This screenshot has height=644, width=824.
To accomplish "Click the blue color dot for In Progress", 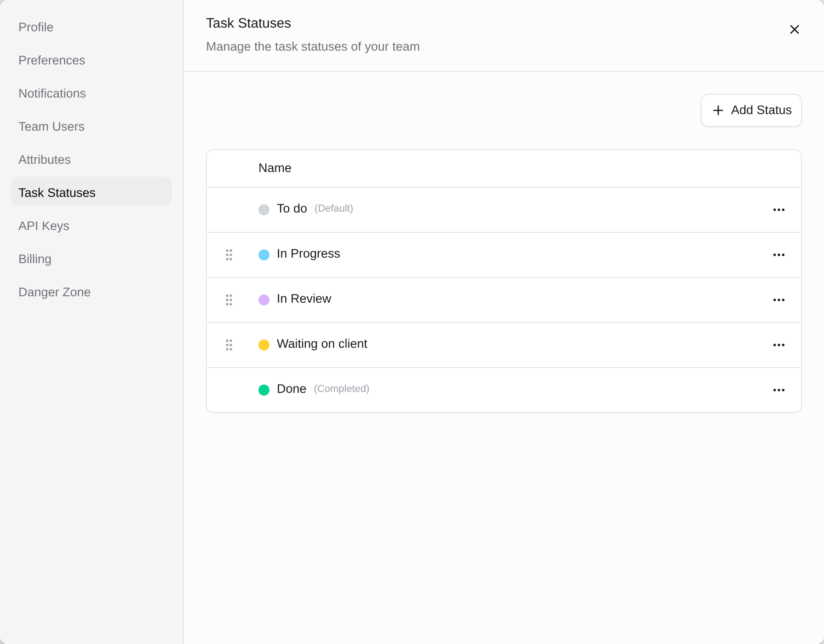I will 264,255.
